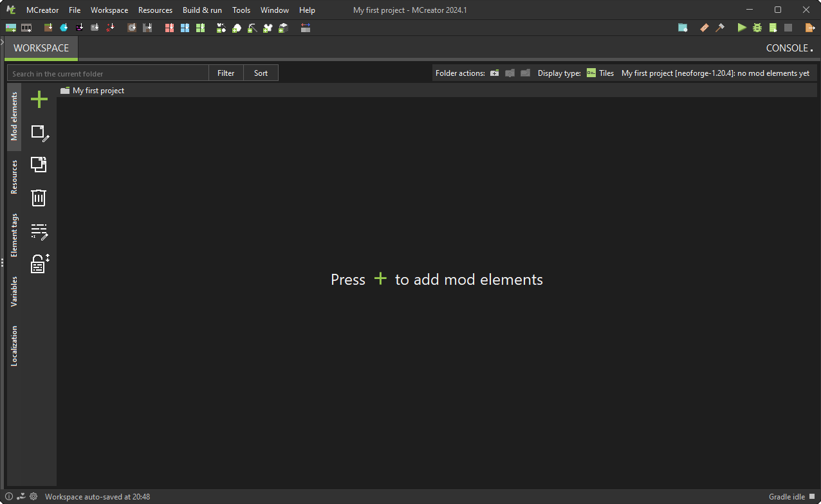The image size is (821, 504).
Task: Click the collapsed panel arrow at top-left
Action: (x=3, y=42)
